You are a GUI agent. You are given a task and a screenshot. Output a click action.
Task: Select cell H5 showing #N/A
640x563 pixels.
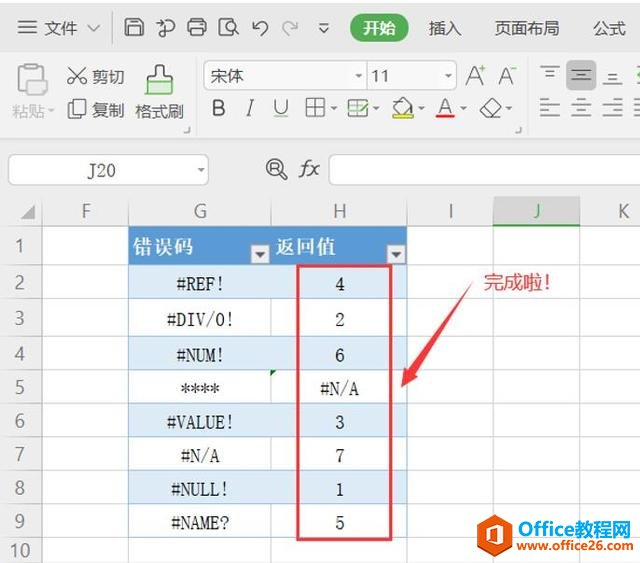[x=339, y=388]
